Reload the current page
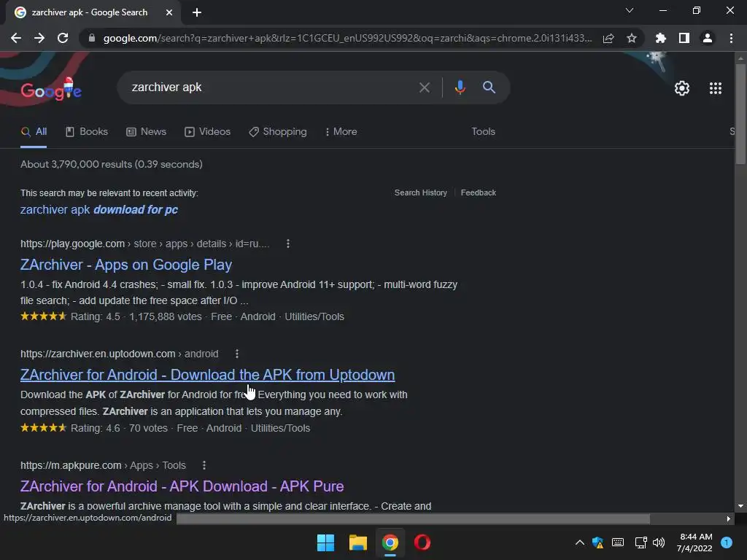Screen dimensions: 747x560 (x=63, y=38)
